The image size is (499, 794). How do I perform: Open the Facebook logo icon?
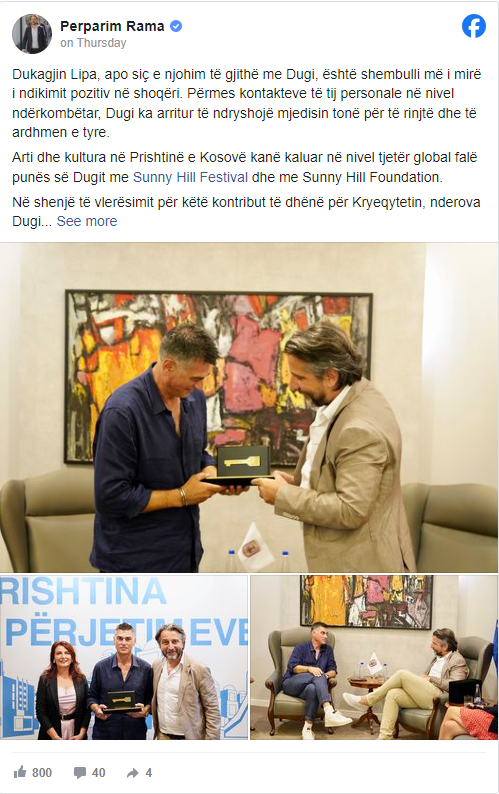click(x=474, y=26)
